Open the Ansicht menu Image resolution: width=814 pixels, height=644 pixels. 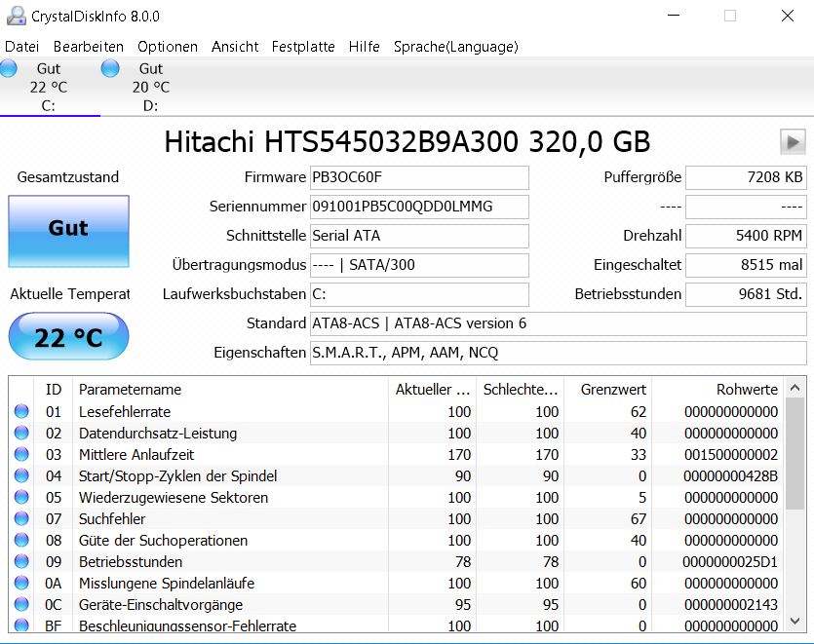[x=235, y=47]
